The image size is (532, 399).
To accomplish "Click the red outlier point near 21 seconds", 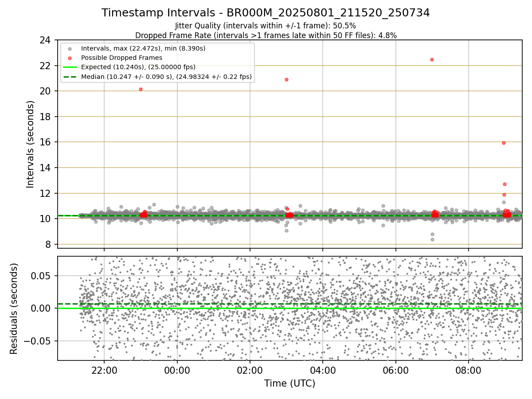I will tap(286, 79).
